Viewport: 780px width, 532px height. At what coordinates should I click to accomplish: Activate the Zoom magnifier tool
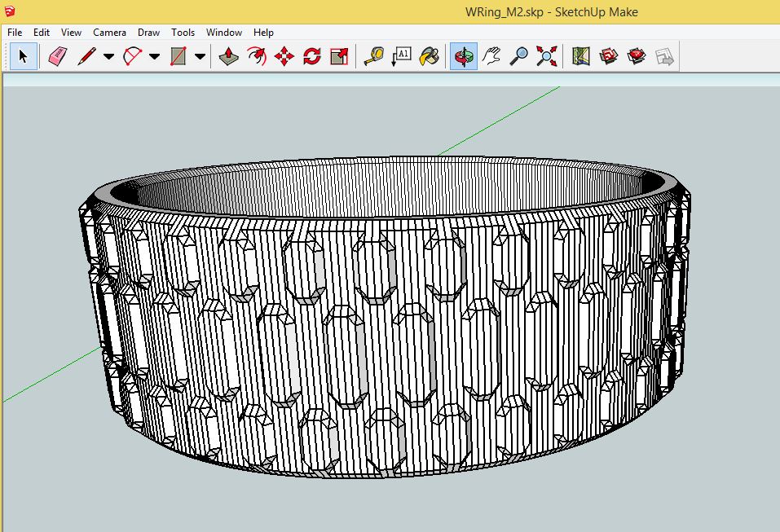point(519,56)
